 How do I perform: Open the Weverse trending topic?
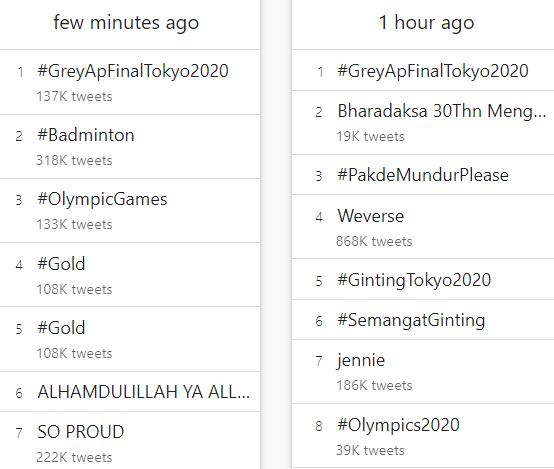point(371,216)
